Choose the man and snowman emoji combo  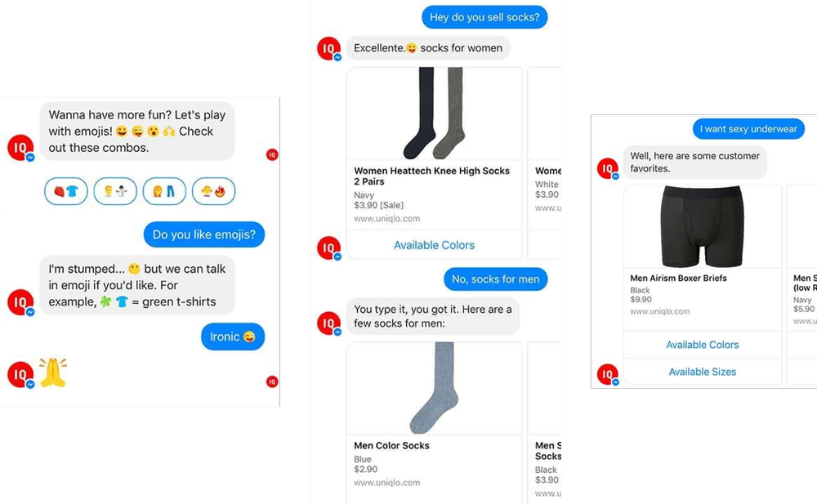click(115, 191)
